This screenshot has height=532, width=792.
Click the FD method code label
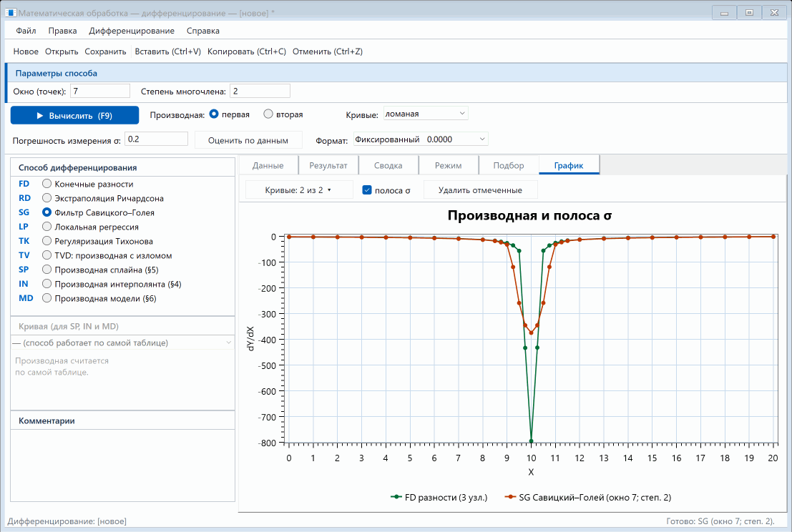point(24,184)
